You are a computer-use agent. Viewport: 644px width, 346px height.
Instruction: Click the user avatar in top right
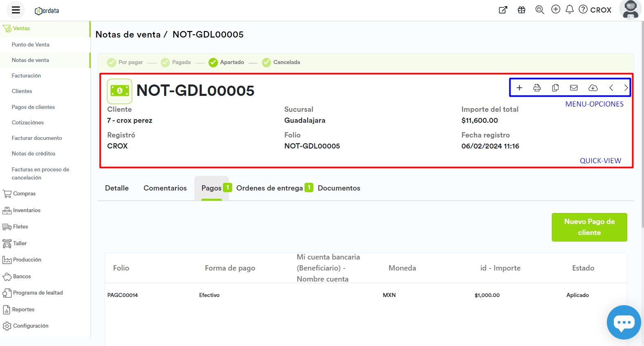click(x=630, y=9)
